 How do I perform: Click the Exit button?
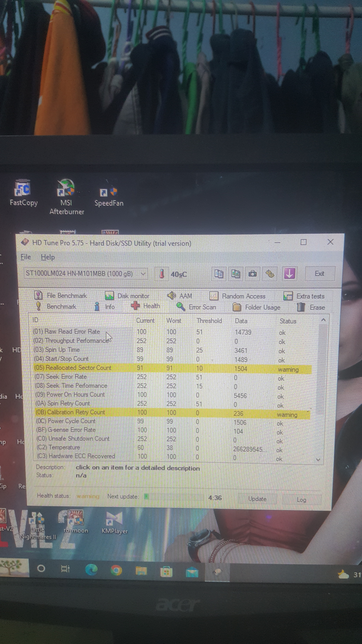[319, 274]
